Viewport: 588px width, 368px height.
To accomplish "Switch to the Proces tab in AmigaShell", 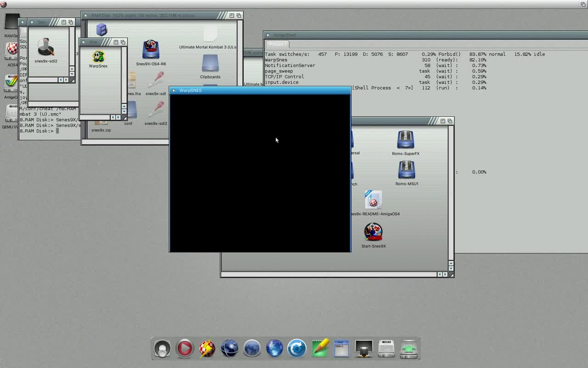I will 277,44.
